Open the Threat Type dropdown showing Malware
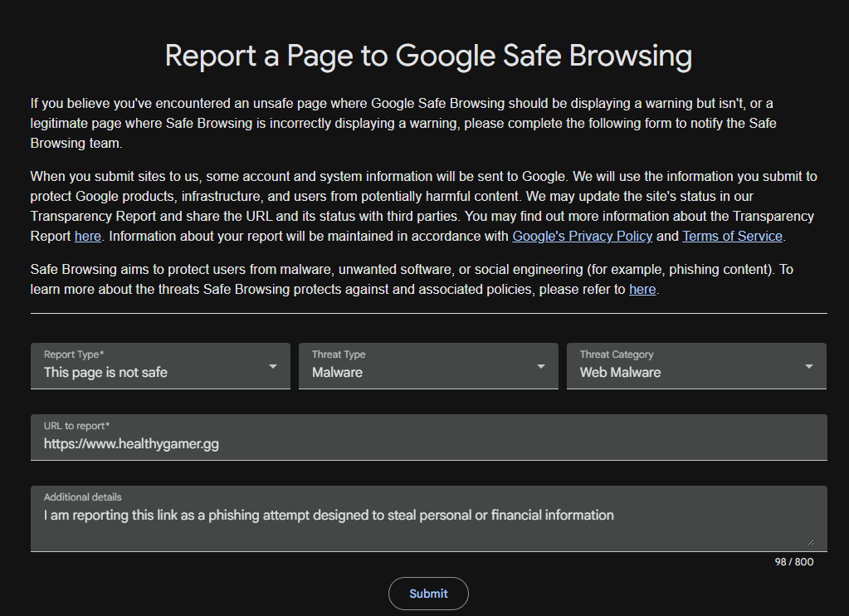 click(x=428, y=366)
